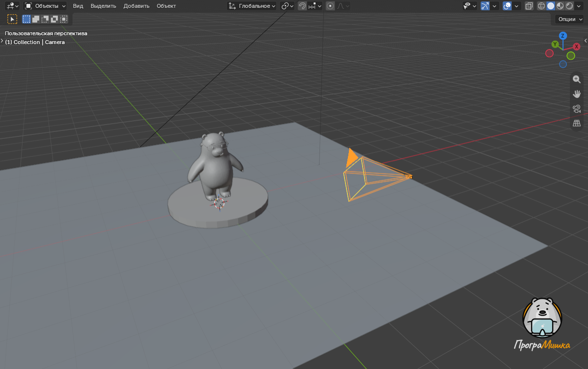Viewport: 588px width, 369px height.
Task: Toggle snapping magnet
Action: pyautogui.click(x=302, y=6)
